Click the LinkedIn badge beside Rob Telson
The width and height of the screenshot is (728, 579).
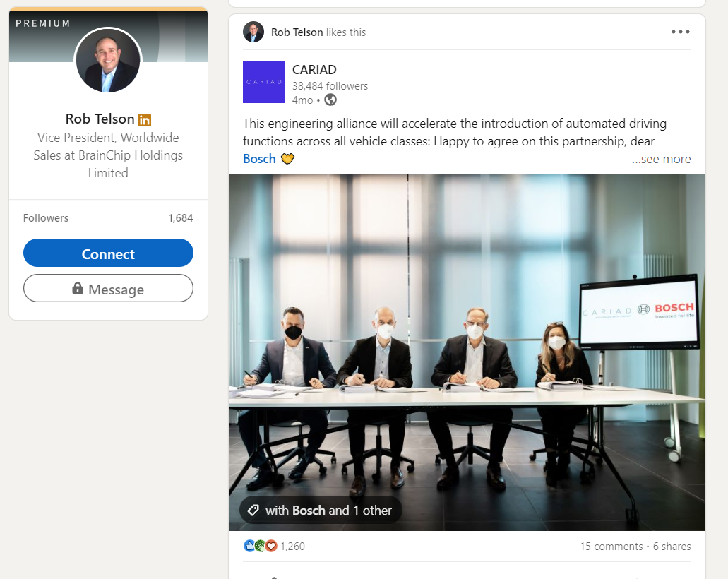144,120
